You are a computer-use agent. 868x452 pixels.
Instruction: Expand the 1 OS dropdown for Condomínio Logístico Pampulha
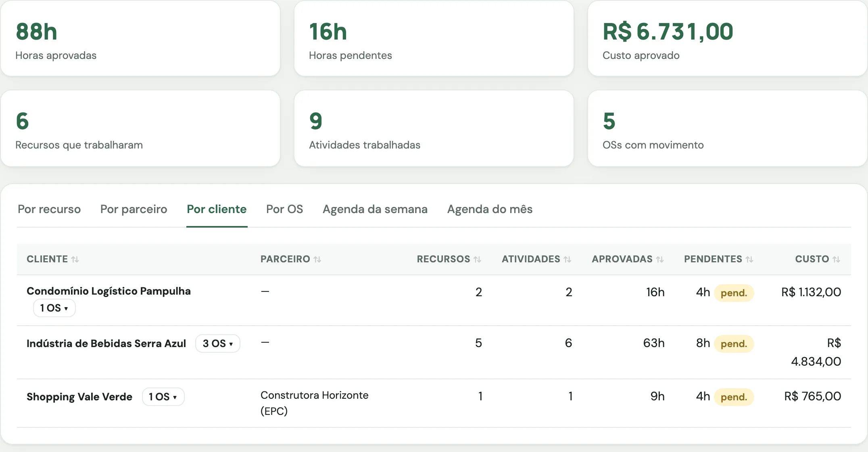click(x=54, y=308)
